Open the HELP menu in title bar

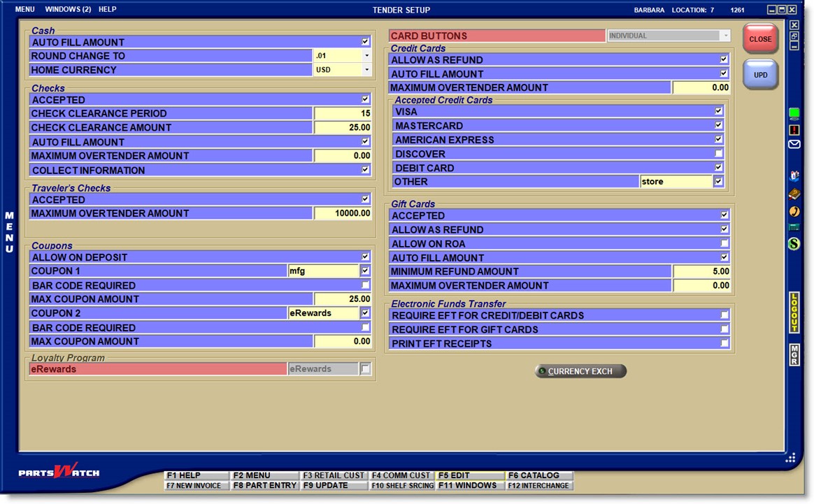[108, 10]
